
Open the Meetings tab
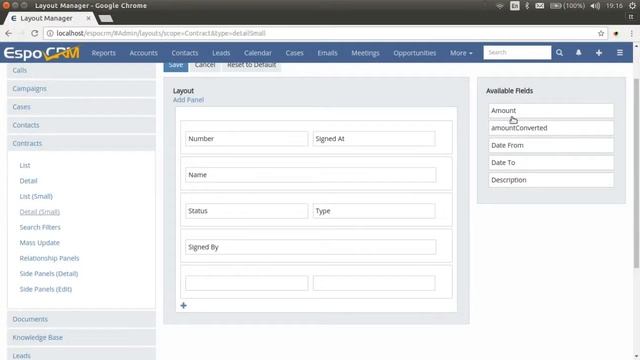pos(365,53)
